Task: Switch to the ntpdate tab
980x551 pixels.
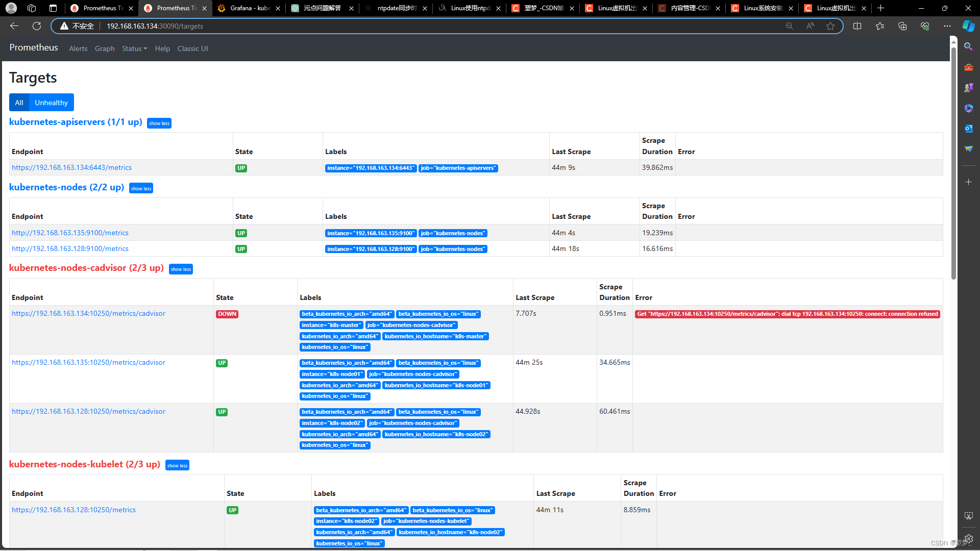Action: click(x=397, y=8)
